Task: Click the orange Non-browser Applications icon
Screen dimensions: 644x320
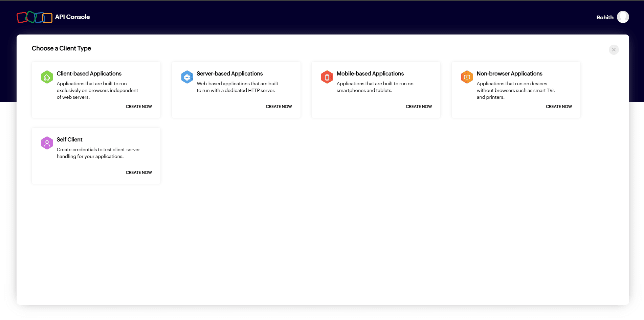Action: (x=467, y=77)
